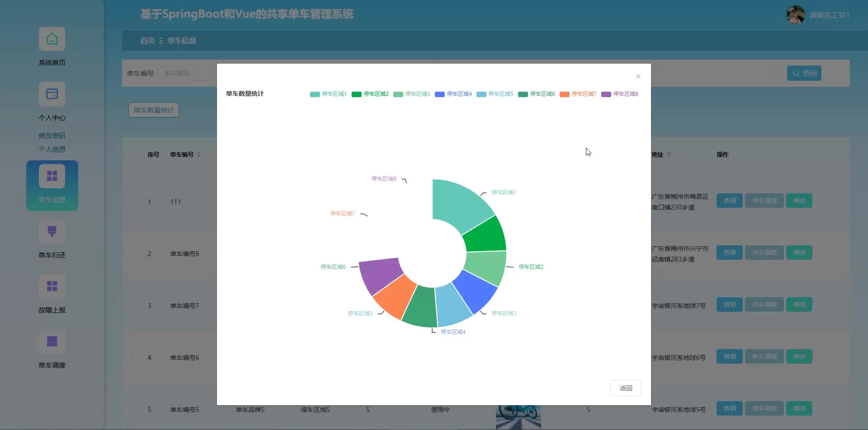Viewport: 868px width, 430px height.
Task: Click 查看 for row 单车编号8
Action: (730, 252)
